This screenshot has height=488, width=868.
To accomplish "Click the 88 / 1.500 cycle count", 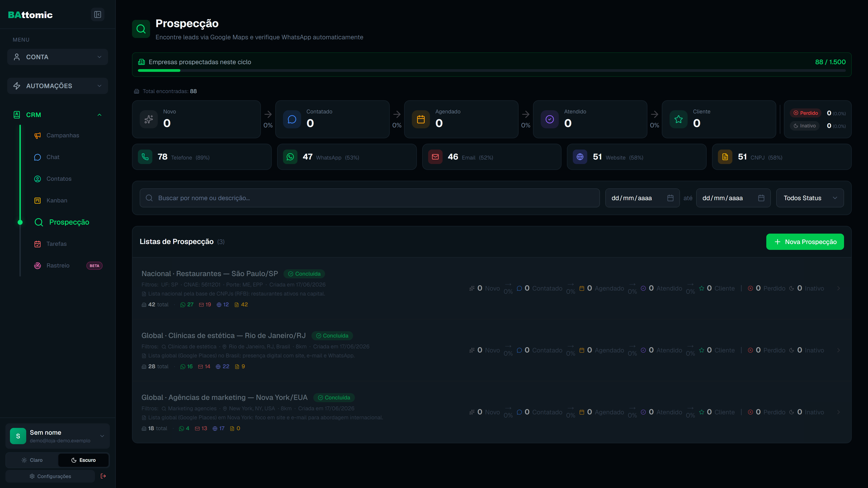I will point(830,62).
